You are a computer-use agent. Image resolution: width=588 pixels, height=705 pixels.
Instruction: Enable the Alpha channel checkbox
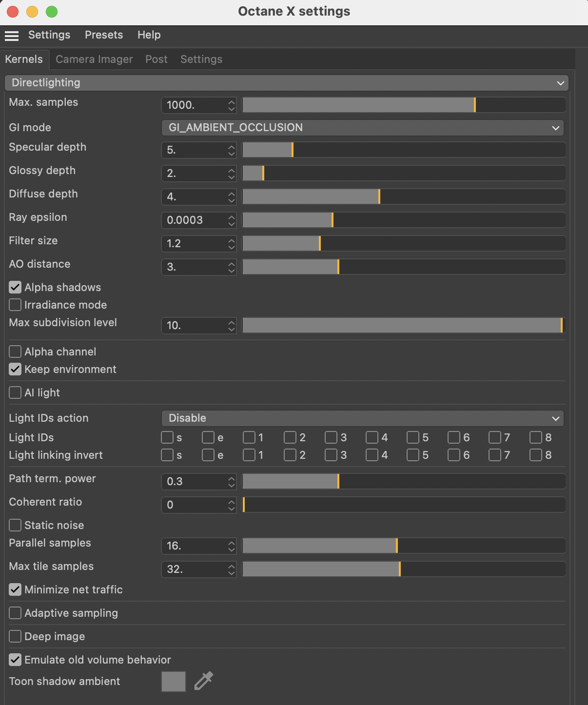click(15, 352)
